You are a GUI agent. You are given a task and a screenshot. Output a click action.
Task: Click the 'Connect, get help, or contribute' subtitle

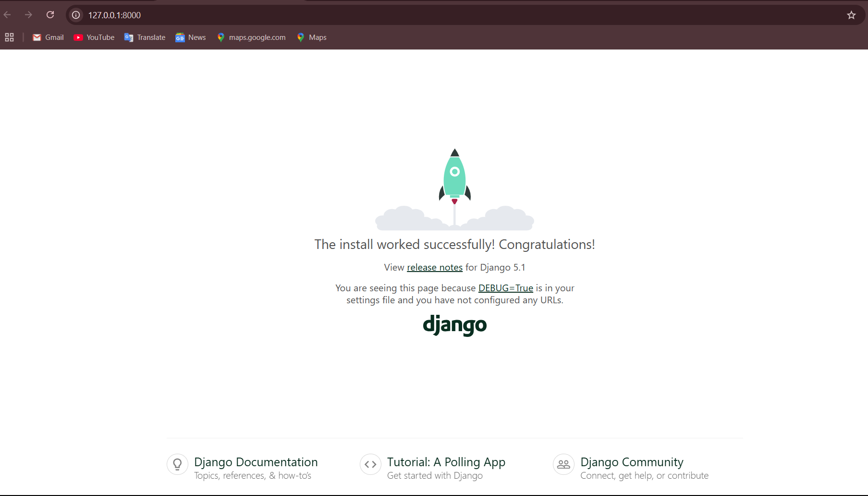click(644, 475)
